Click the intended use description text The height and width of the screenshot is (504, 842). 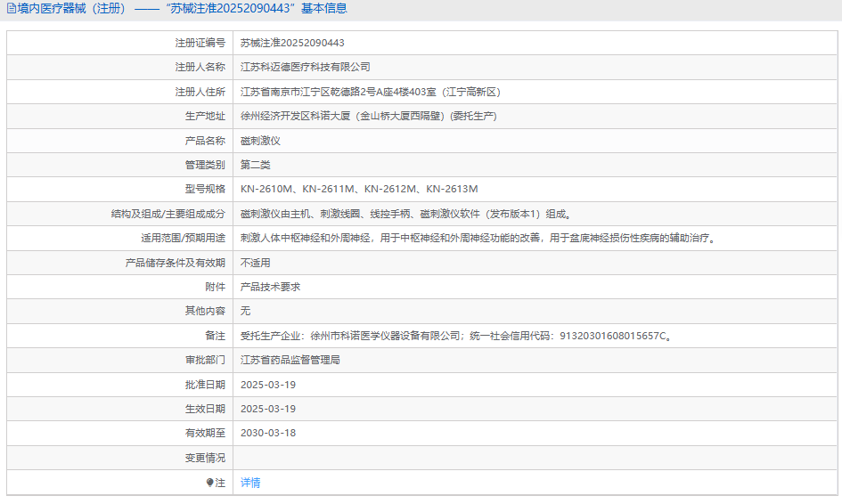478,238
